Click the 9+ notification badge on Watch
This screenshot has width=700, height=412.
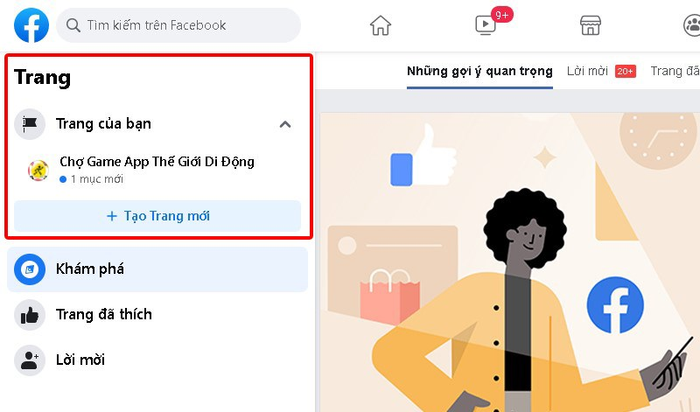click(502, 15)
